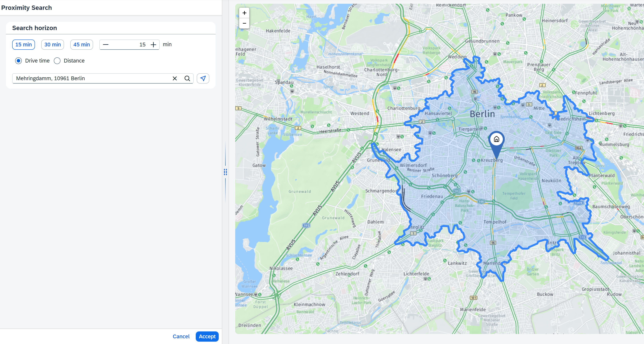Click the Schöneberg label on map
Viewport: 644px width, 344px height.
point(444,176)
